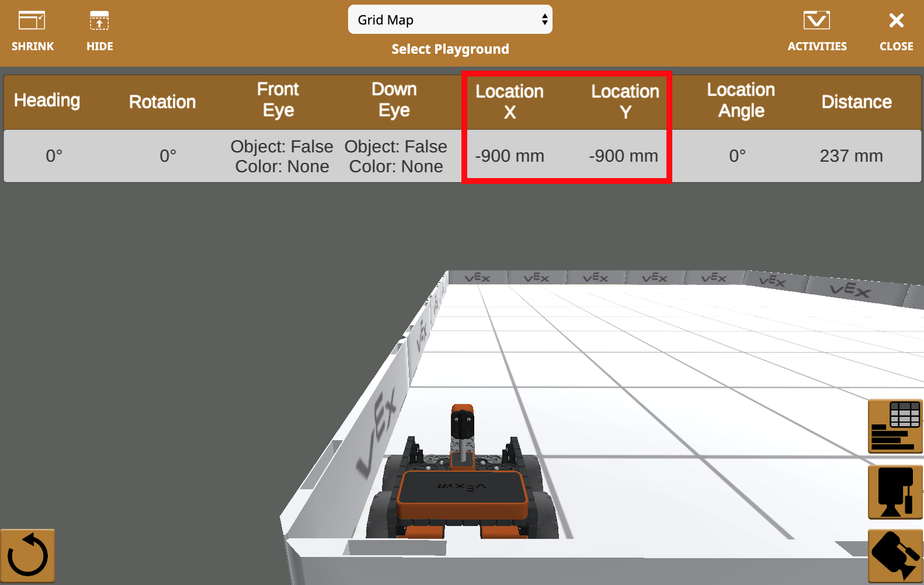The image size is (924, 585).
Task: Click the Location Angle header
Action: [741, 100]
